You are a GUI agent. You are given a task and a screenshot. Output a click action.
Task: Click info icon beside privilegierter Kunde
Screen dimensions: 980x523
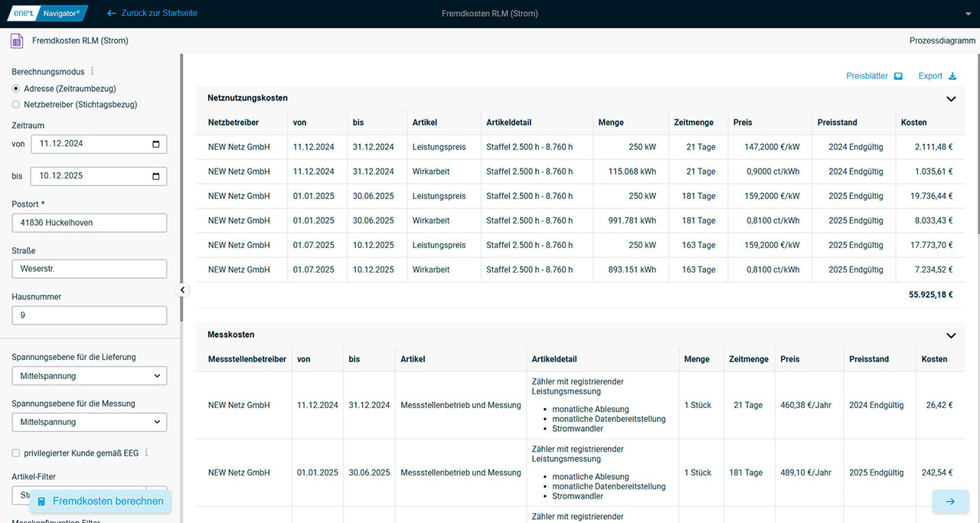pyautogui.click(x=146, y=453)
